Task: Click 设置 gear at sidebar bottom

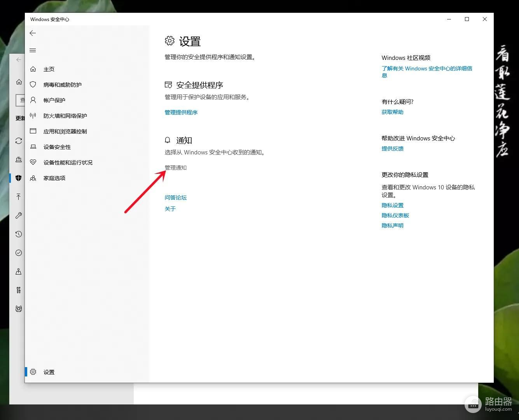Action: pyautogui.click(x=87, y=372)
